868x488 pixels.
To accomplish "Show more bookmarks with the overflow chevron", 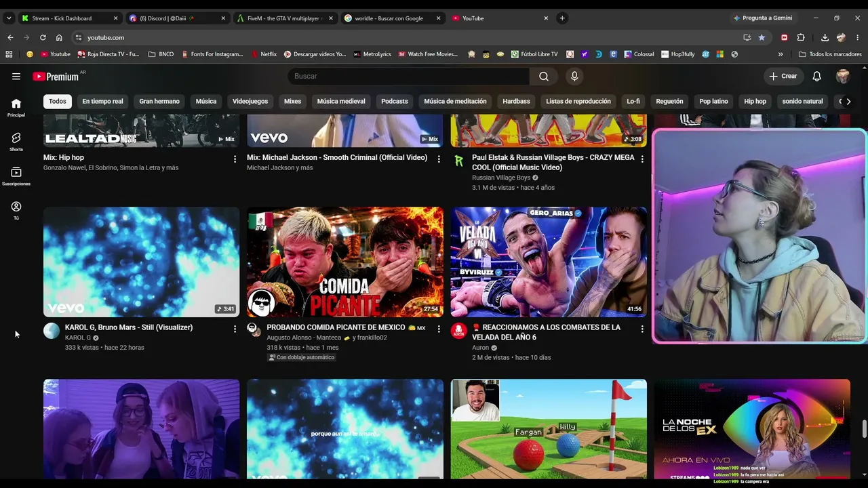I will 781,54.
